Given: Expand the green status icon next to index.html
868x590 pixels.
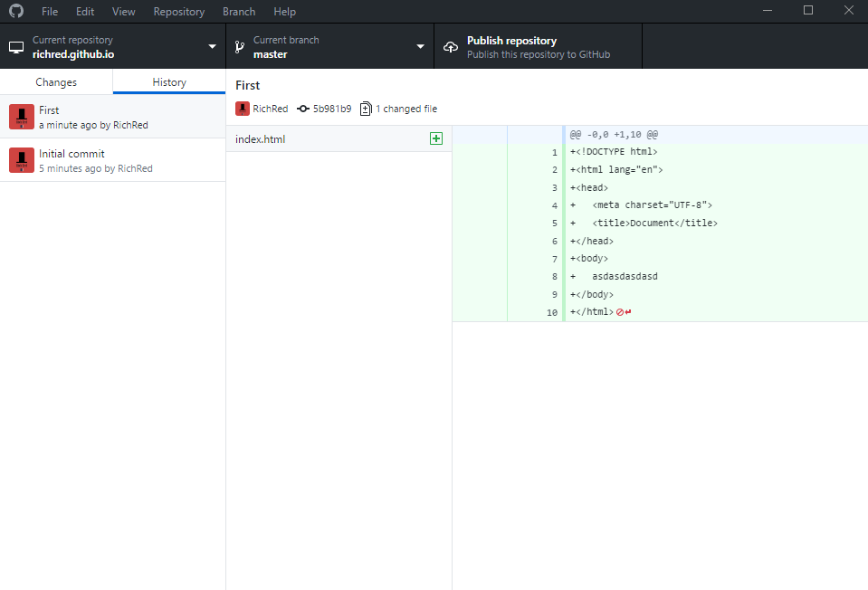Looking at the screenshot, I should click(436, 138).
